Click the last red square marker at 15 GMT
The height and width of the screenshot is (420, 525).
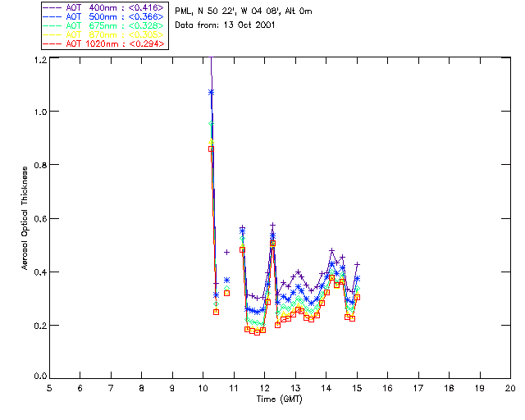pyautogui.click(x=358, y=298)
